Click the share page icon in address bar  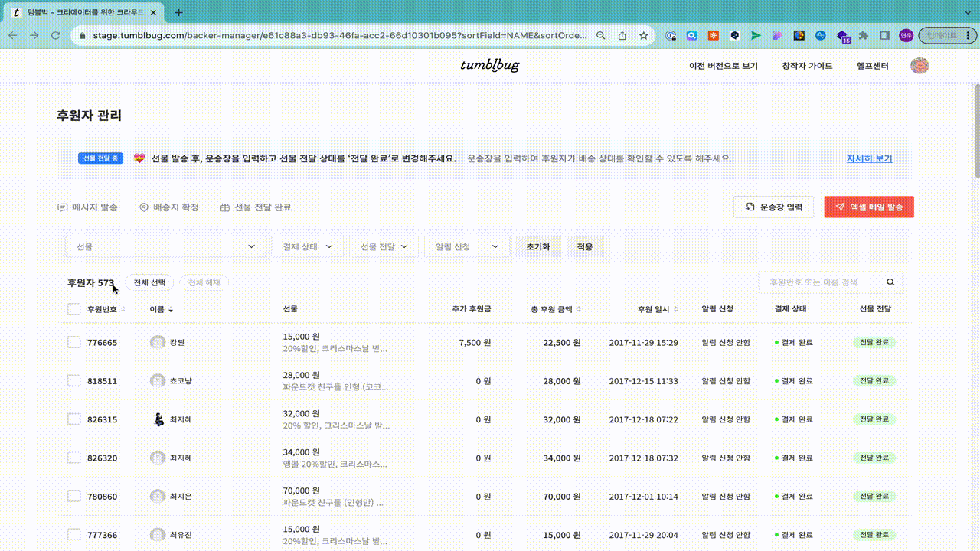click(x=622, y=35)
